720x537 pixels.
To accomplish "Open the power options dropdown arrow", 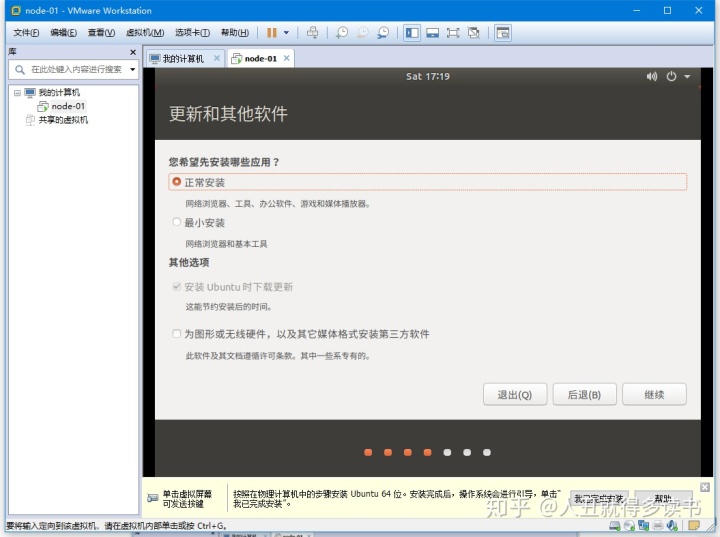I will point(286,33).
